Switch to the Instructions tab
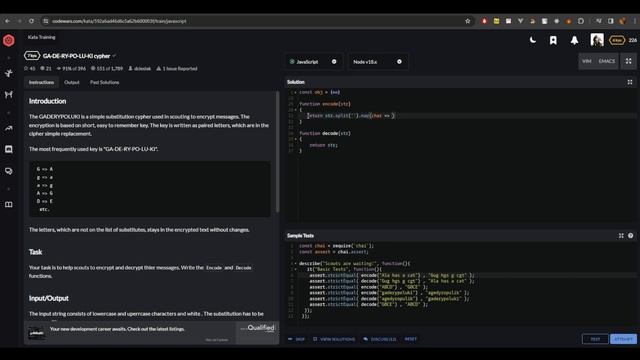The image size is (640, 360). [x=41, y=82]
